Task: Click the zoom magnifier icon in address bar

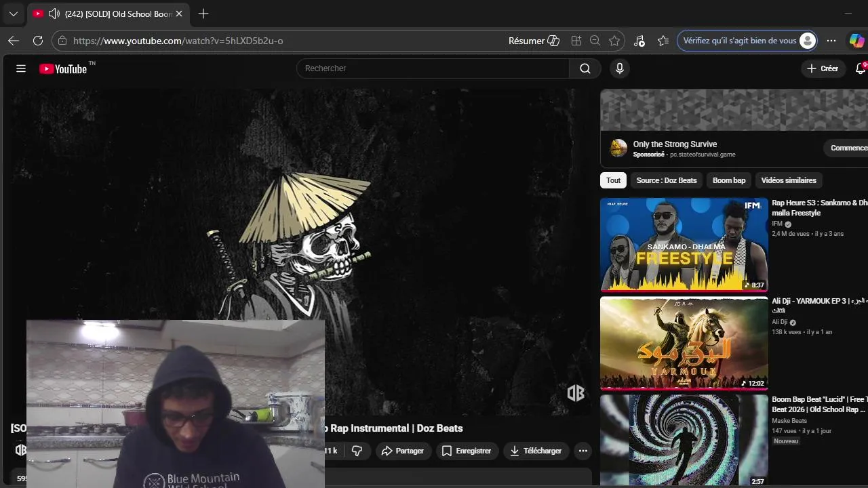Action: [x=595, y=41]
